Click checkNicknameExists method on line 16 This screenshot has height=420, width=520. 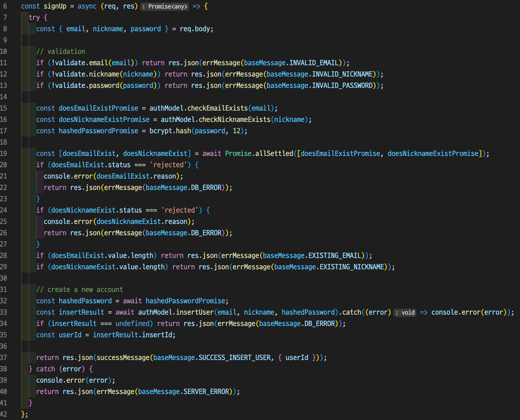point(234,119)
